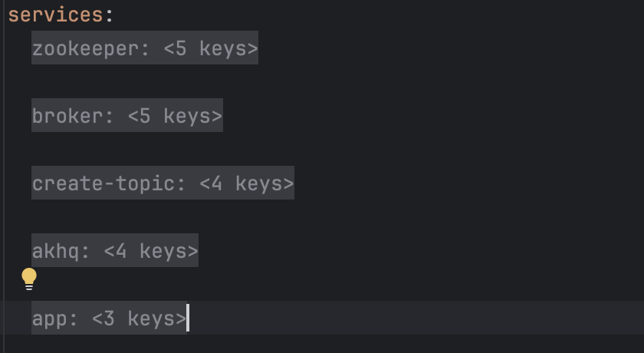The height and width of the screenshot is (353, 644).
Task: Click the blank line between create-topic and akhq
Action: click(322, 217)
